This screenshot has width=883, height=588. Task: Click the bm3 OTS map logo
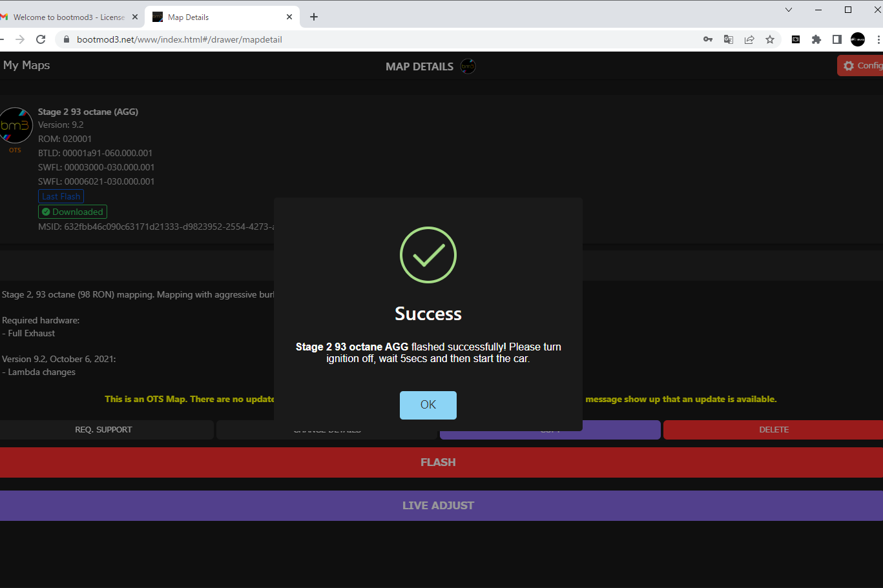pyautogui.click(x=15, y=126)
